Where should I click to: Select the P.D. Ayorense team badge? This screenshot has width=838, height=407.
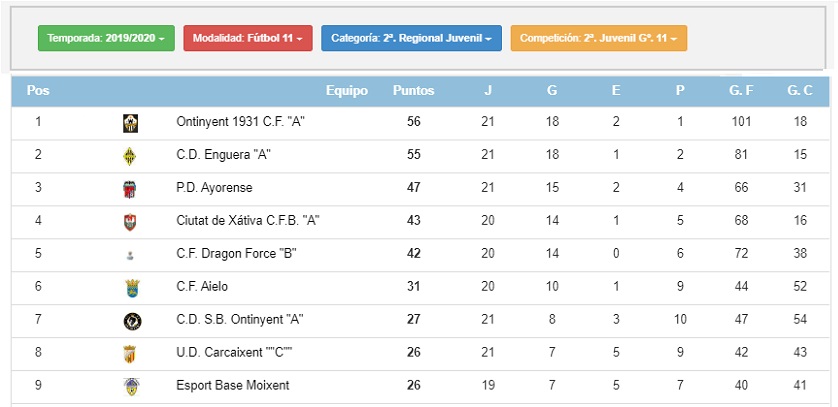pyautogui.click(x=129, y=189)
